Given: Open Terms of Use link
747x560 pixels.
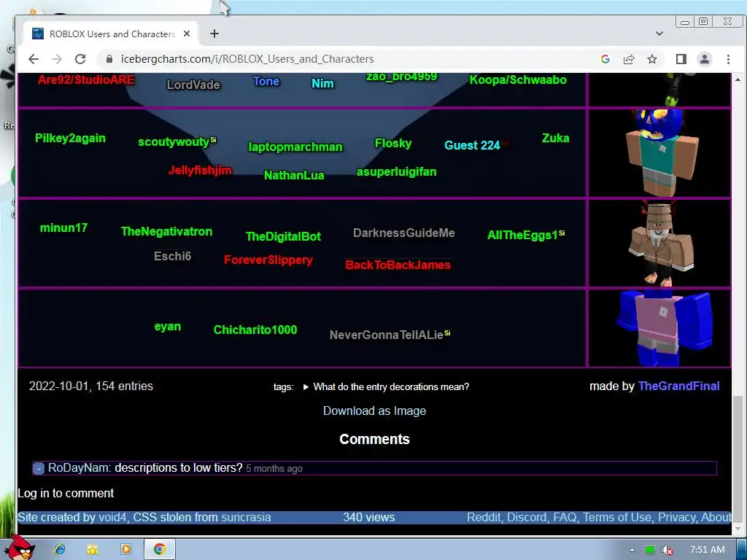Looking at the screenshot, I should click(617, 518).
